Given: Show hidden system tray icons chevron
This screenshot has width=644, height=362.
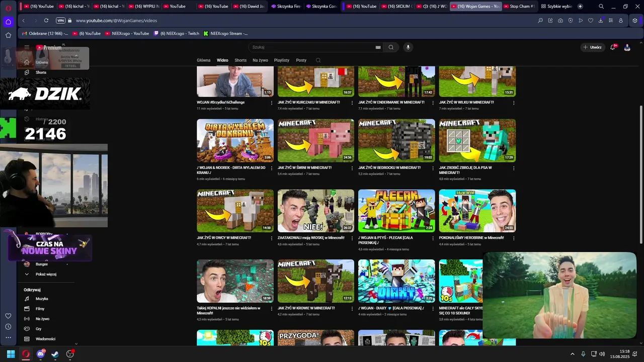Looking at the screenshot, I should [x=573, y=354].
